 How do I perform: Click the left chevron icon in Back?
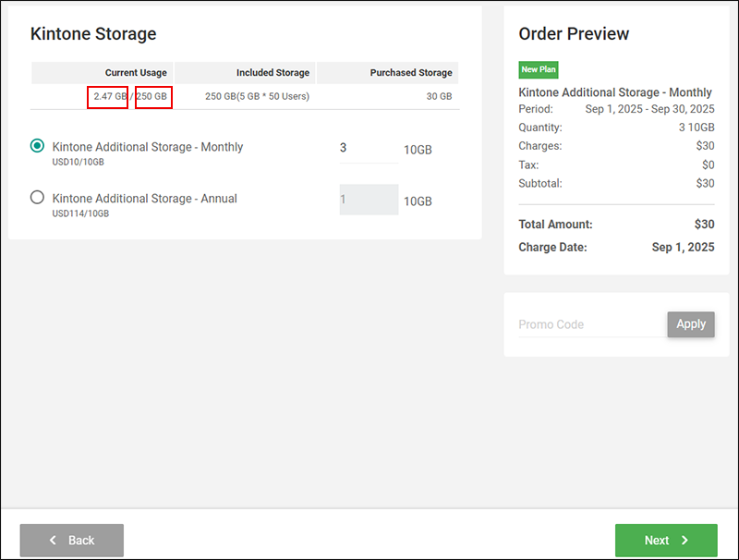tap(54, 540)
